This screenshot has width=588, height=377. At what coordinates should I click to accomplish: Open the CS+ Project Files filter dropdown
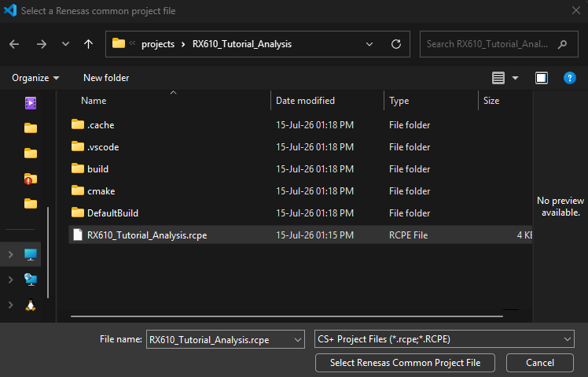coord(444,339)
